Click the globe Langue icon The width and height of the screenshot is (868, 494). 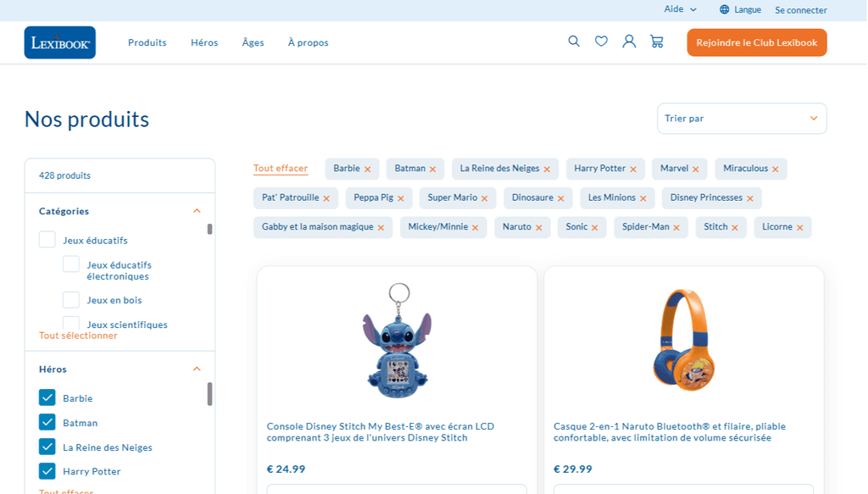[724, 9]
